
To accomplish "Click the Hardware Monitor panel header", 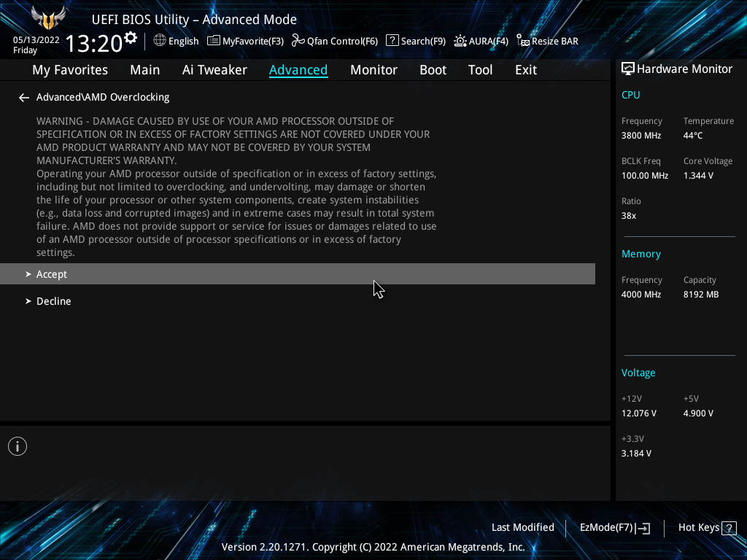I will click(x=676, y=69).
